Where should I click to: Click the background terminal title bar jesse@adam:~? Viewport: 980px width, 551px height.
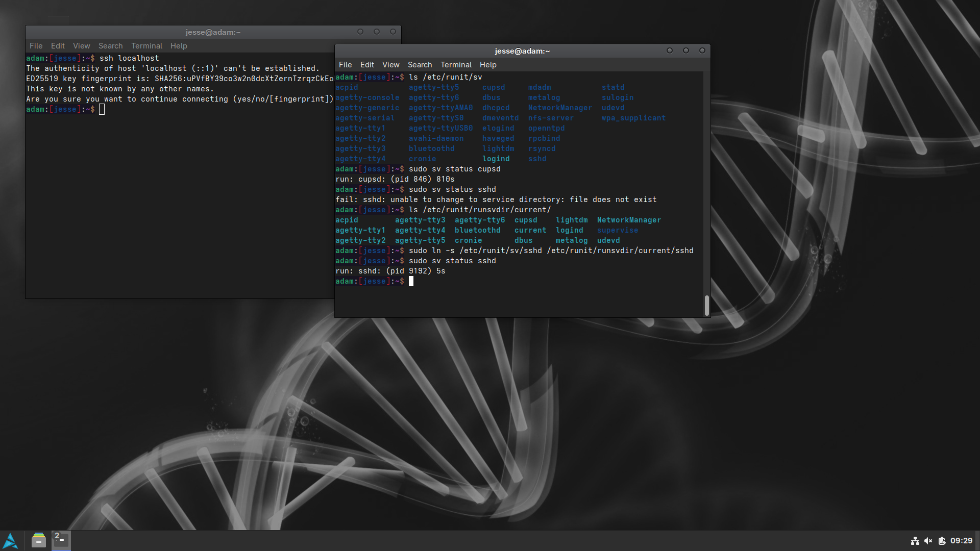coord(213,32)
